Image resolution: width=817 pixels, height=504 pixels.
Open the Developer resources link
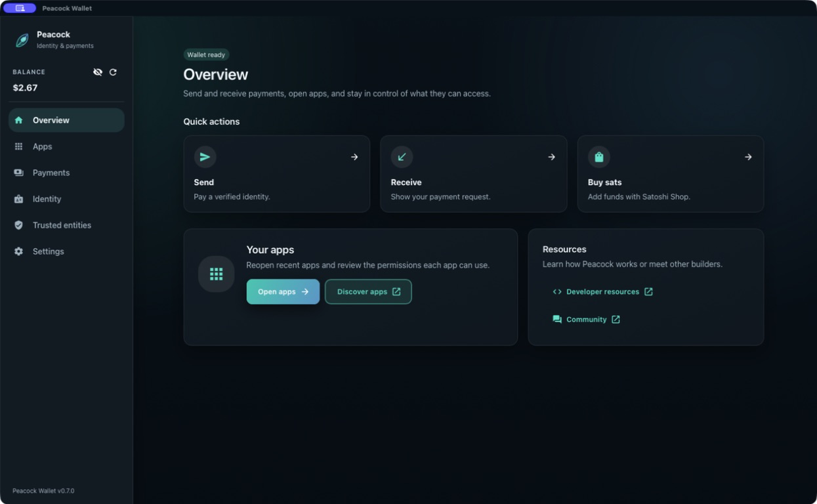602,292
